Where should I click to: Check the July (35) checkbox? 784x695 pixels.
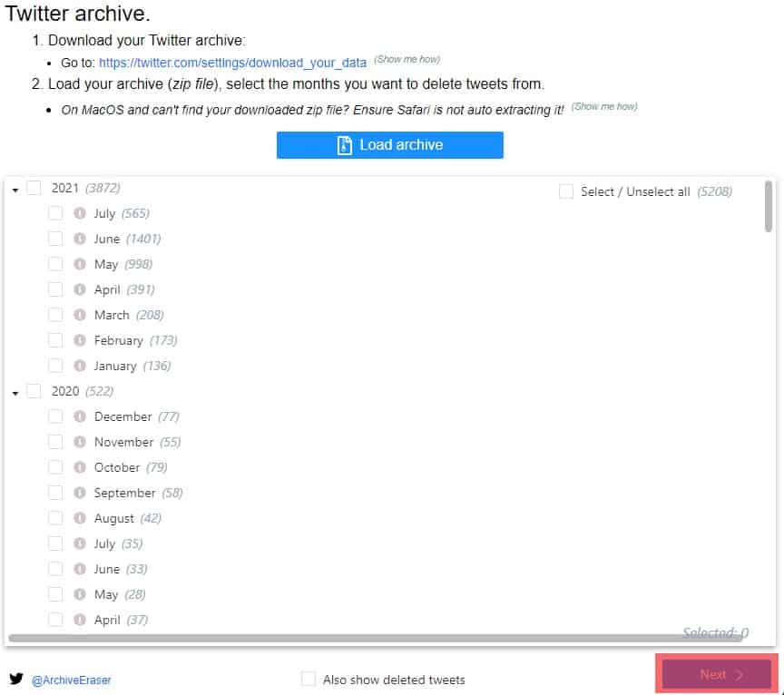tap(55, 543)
